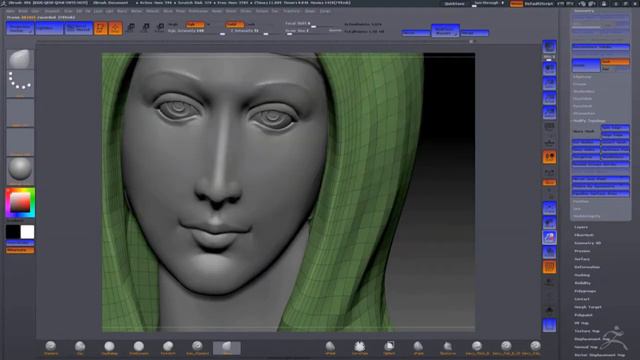640x360 pixels.
Task: Activate Quick Sketch mode
Action: (x=79, y=28)
